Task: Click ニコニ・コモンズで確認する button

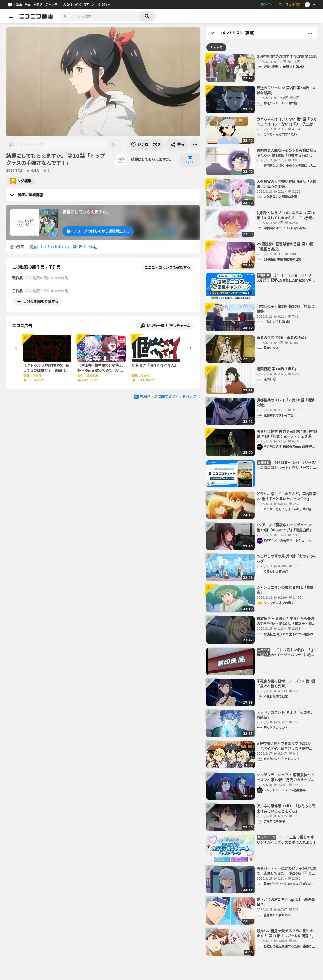Action: (x=167, y=267)
